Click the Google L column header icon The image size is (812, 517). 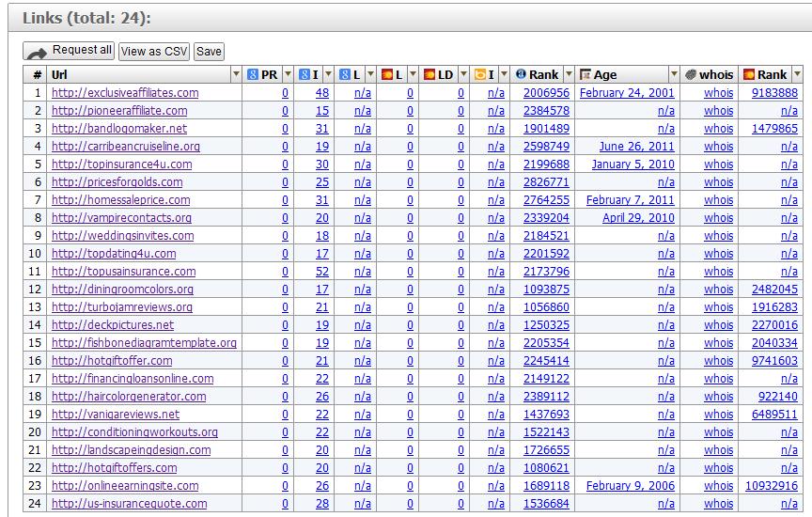click(x=345, y=74)
